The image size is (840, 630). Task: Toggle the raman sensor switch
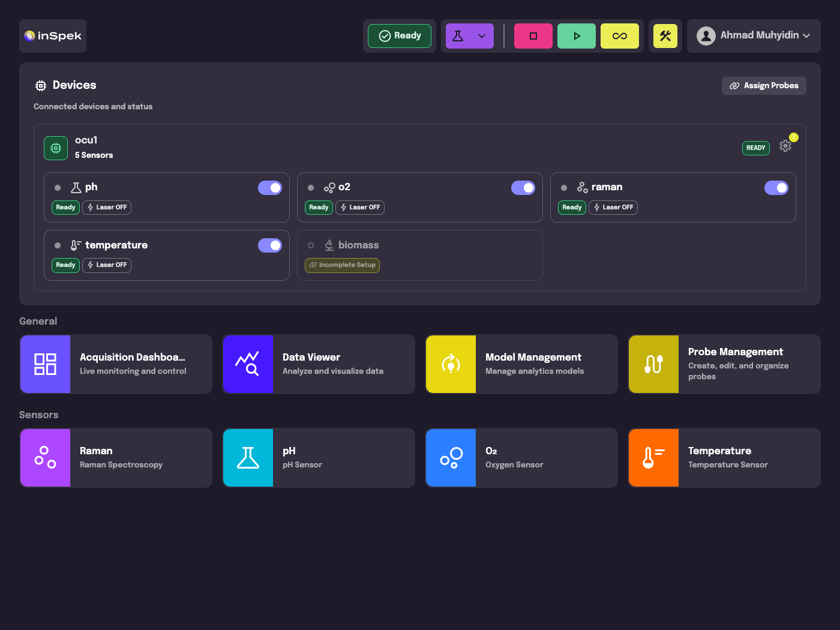tap(776, 188)
